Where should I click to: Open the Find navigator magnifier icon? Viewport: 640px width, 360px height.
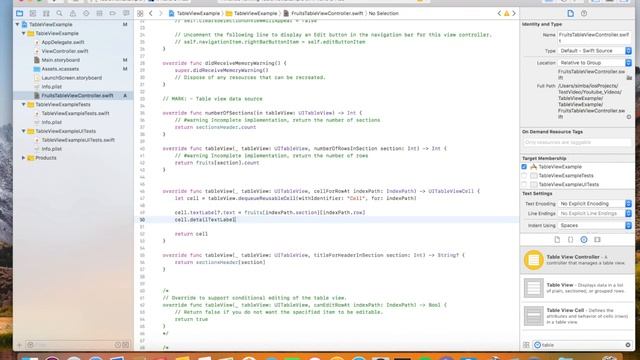pos(60,13)
